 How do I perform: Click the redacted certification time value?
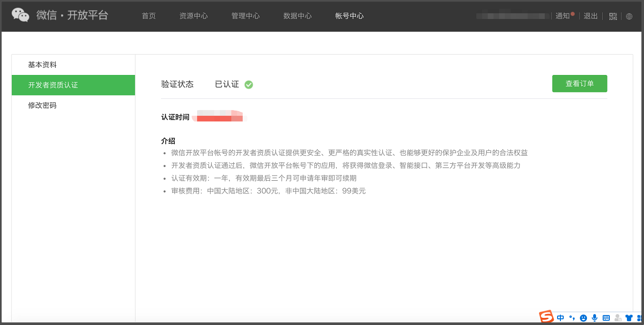pos(218,117)
